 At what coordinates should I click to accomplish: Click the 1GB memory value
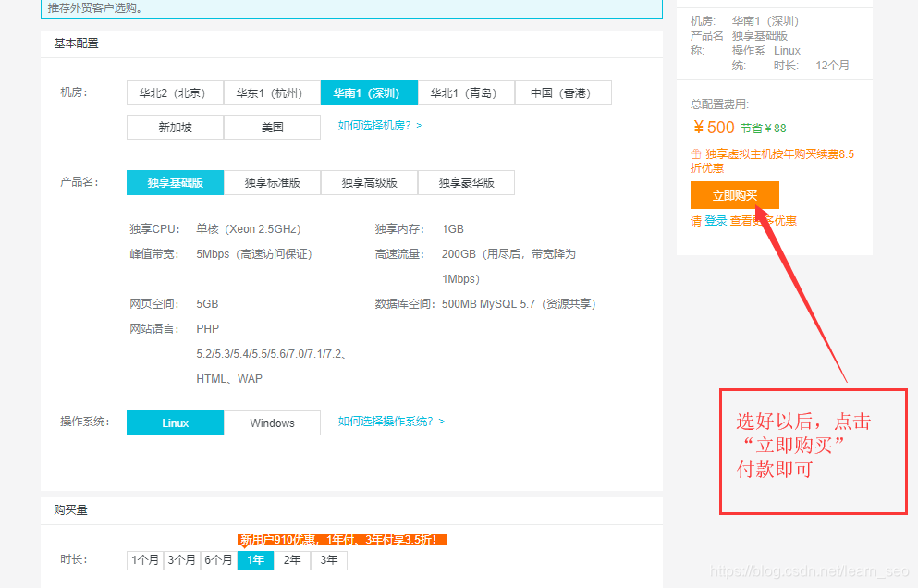pos(453,229)
